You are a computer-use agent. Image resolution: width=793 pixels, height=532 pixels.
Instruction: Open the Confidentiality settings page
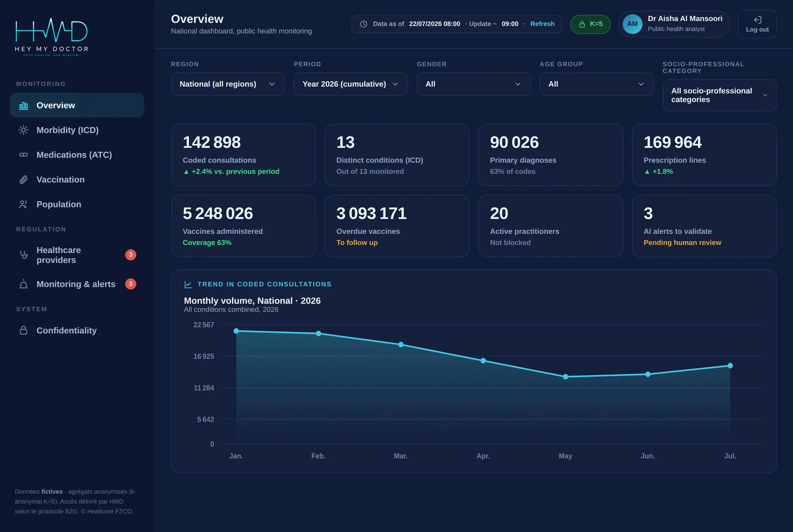coord(77,330)
